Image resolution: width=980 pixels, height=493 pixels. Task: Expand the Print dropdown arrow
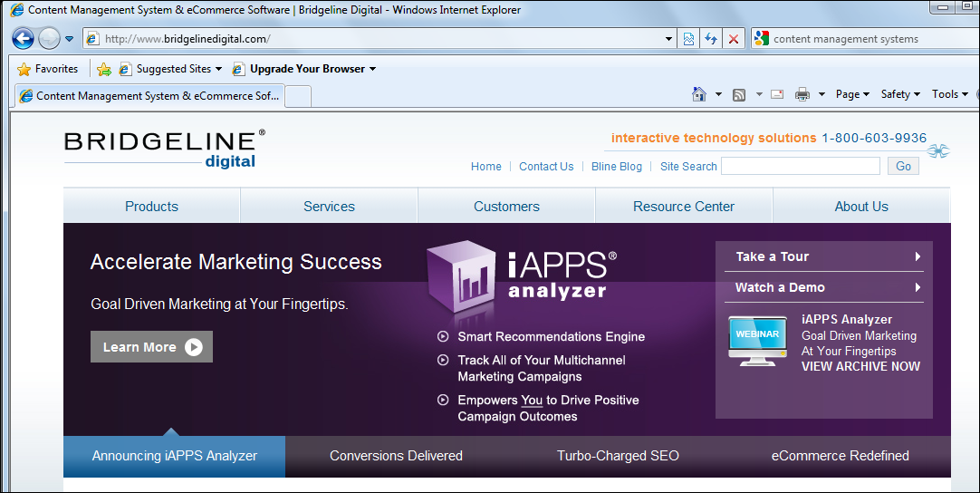[x=821, y=94]
